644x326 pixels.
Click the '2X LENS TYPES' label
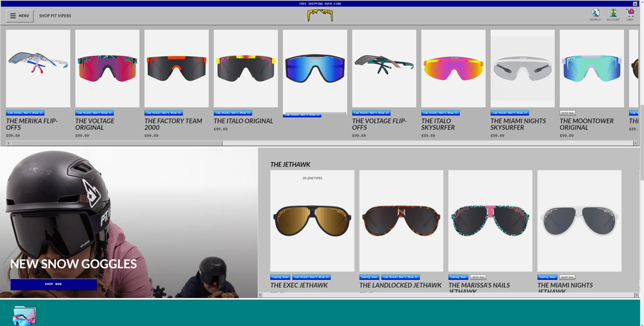click(312, 178)
